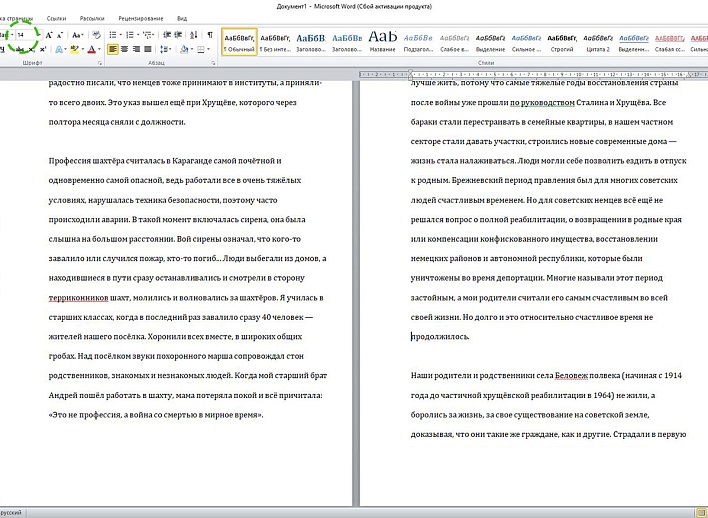Apply the Обычный style
708x518 pixels.
239,42
